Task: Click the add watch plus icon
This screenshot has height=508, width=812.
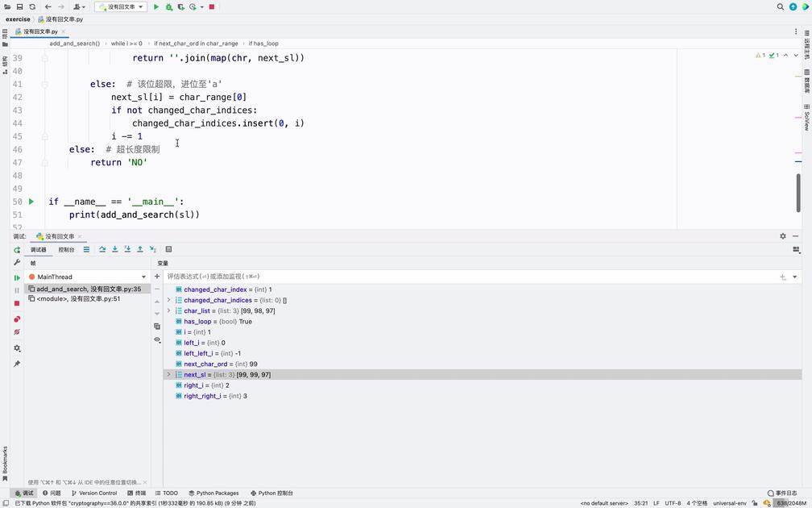Action: coord(157,277)
